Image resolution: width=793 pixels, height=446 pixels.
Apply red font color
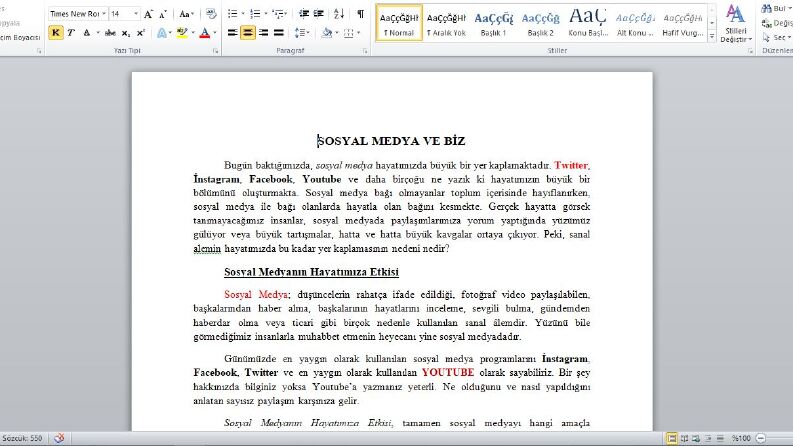point(204,33)
